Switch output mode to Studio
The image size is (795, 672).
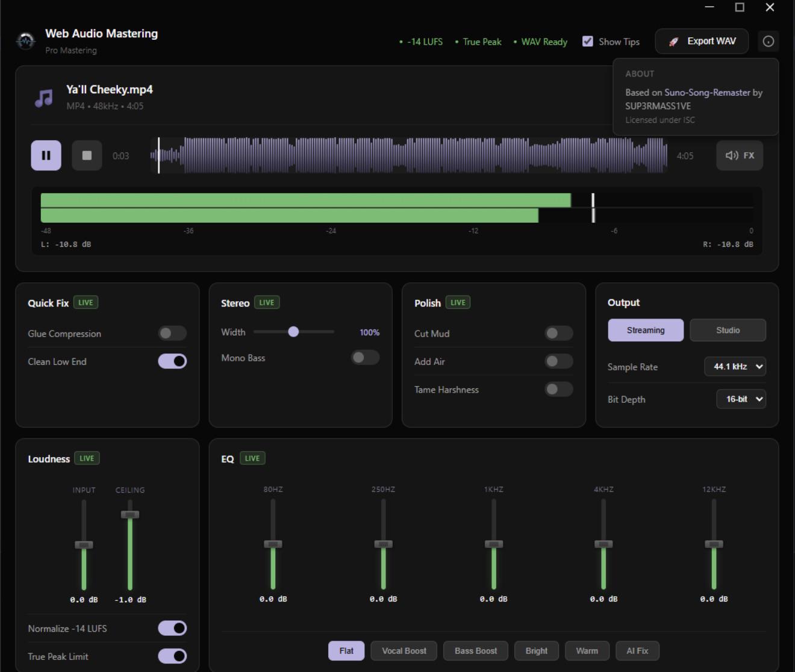click(728, 331)
